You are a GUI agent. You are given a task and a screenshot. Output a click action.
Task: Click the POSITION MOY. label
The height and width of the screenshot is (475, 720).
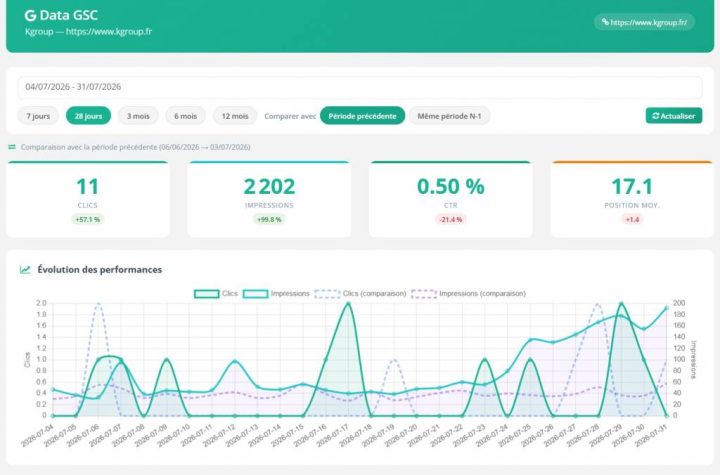pyautogui.click(x=632, y=205)
